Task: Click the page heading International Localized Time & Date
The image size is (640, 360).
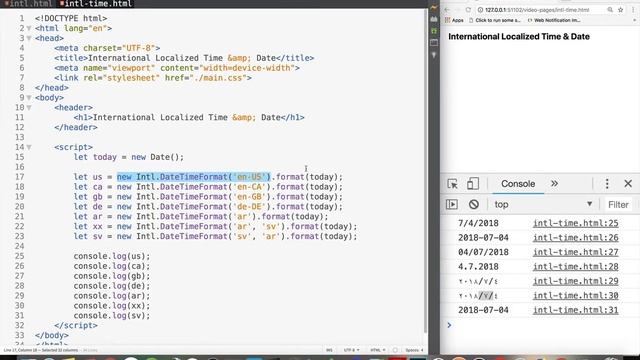Action: click(519, 37)
